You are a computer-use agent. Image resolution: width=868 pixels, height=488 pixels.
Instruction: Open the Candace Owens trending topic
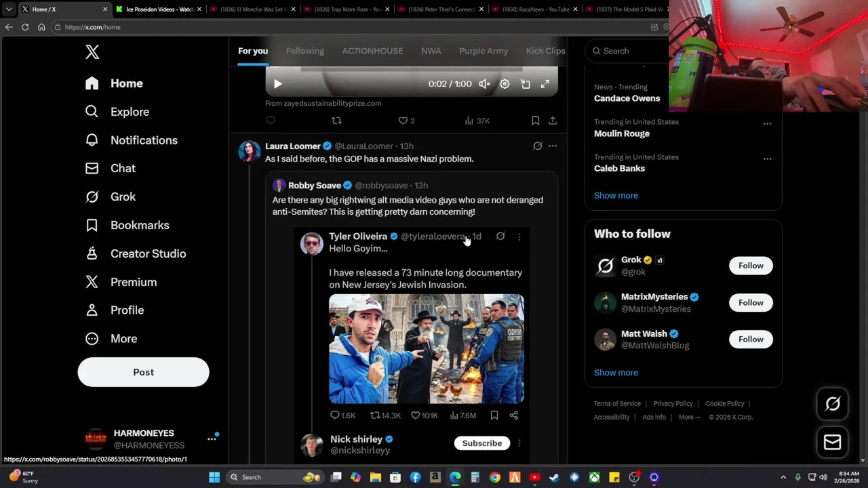tap(627, 98)
